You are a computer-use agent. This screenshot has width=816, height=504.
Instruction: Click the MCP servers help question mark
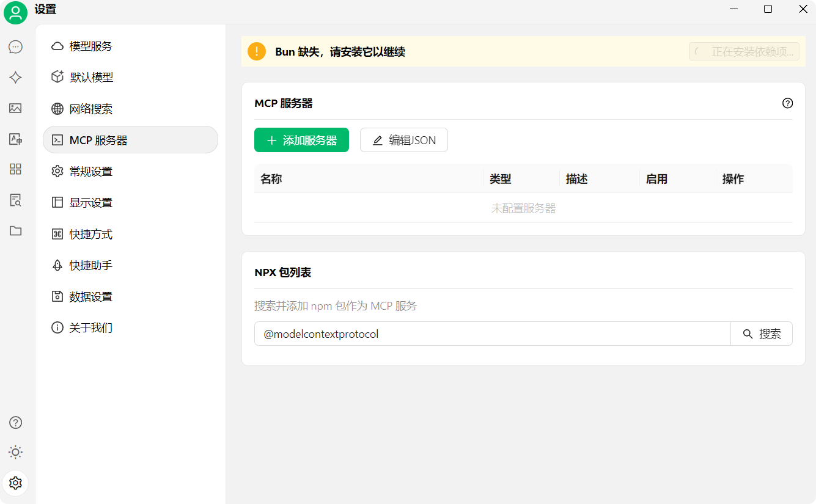[x=787, y=103]
